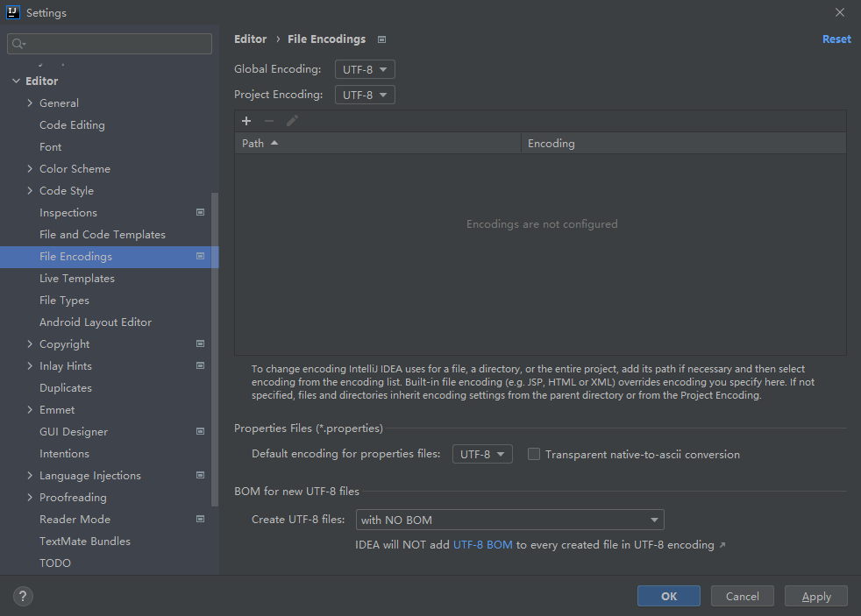The image size is (861, 616).
Task: Open the Project Encoding dropdown
Action: click(365, 95)
